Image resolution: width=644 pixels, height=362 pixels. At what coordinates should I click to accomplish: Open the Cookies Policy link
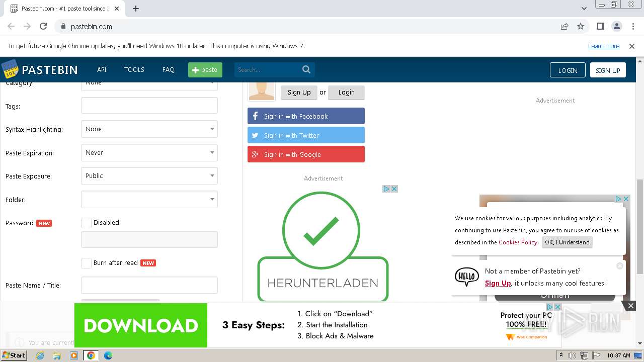pos(518,242)
